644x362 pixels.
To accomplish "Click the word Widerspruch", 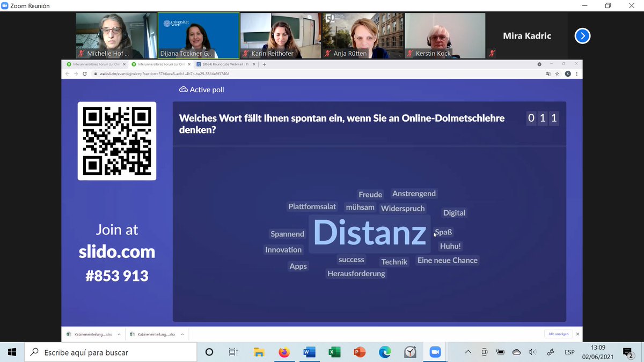I will tap(403, 209).
